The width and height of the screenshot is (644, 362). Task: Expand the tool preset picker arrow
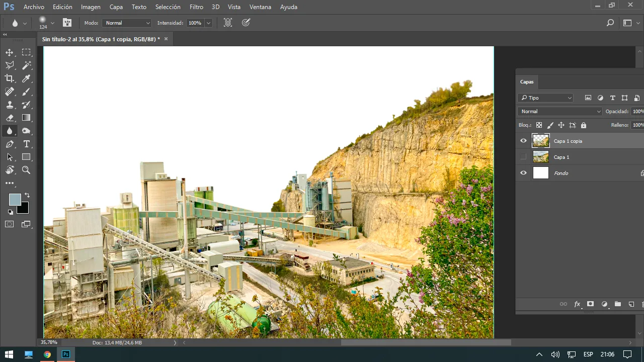point(25,23)
